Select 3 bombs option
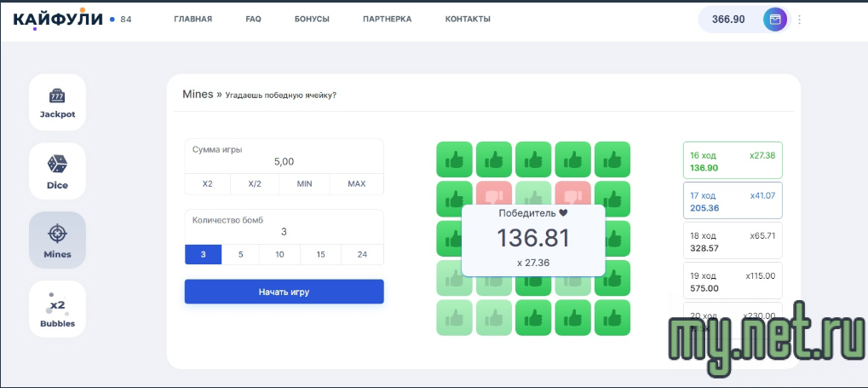This screenshot has height=388, width=868. point(203,254)
